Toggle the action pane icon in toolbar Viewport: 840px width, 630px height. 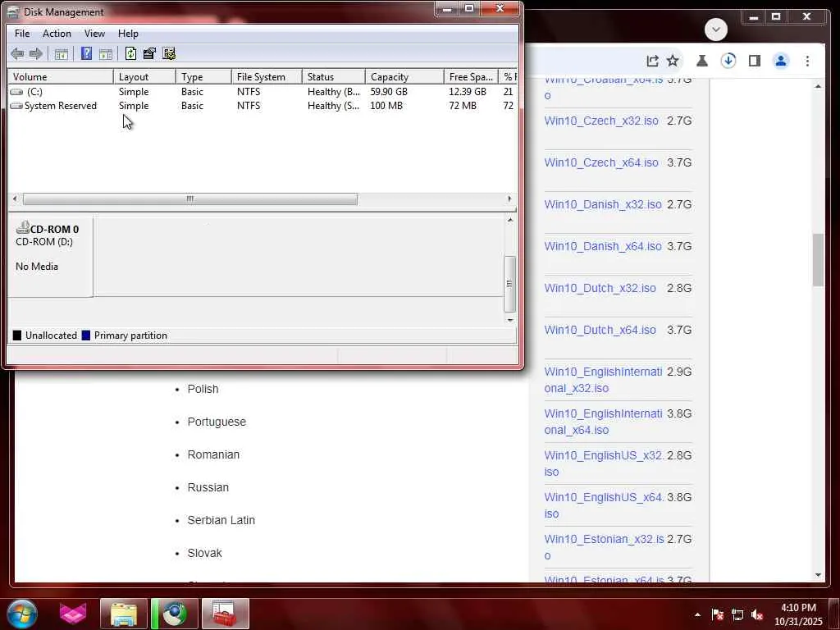(x=106, y=53)
